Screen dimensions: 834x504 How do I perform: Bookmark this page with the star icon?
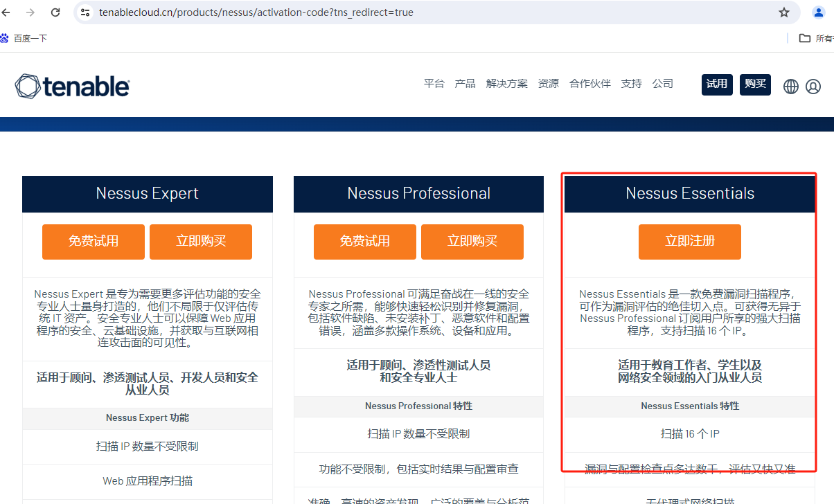(784, 12)
